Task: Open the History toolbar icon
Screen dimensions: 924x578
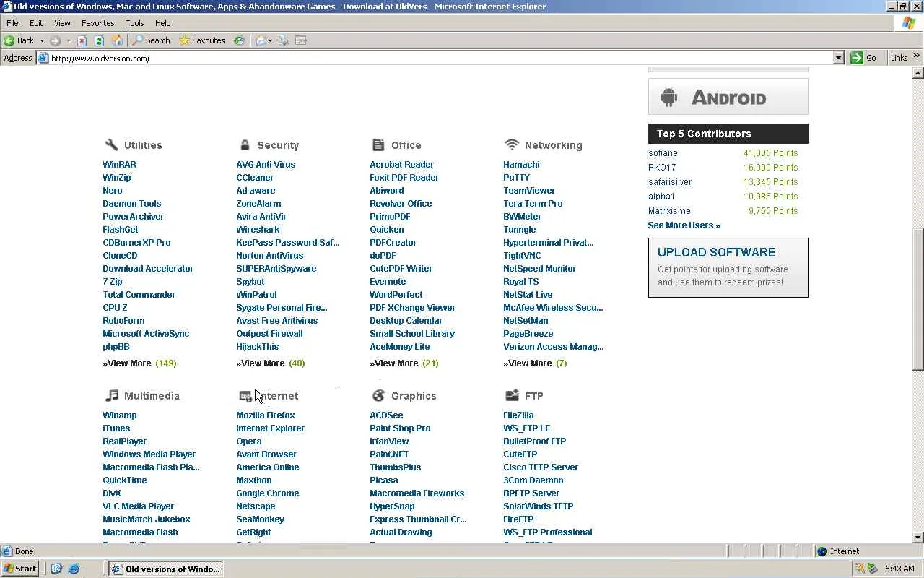Action: coord(239,40)
